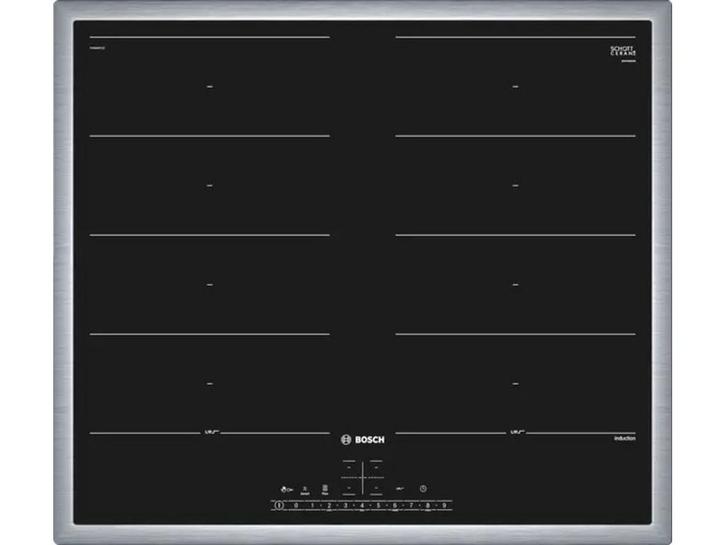Set power level 3 on the slider

(345, 505)
